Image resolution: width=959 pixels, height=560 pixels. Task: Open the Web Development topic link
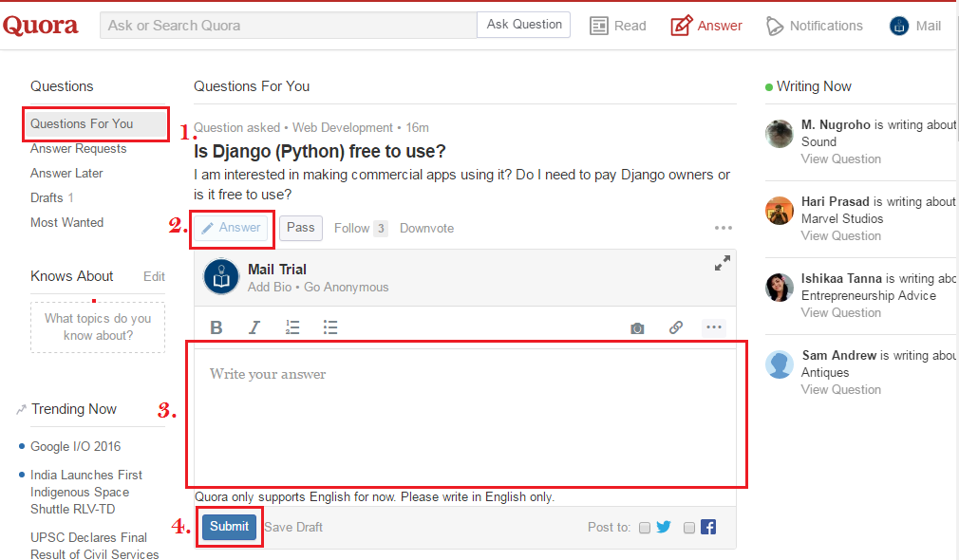(x=343, y=128)
